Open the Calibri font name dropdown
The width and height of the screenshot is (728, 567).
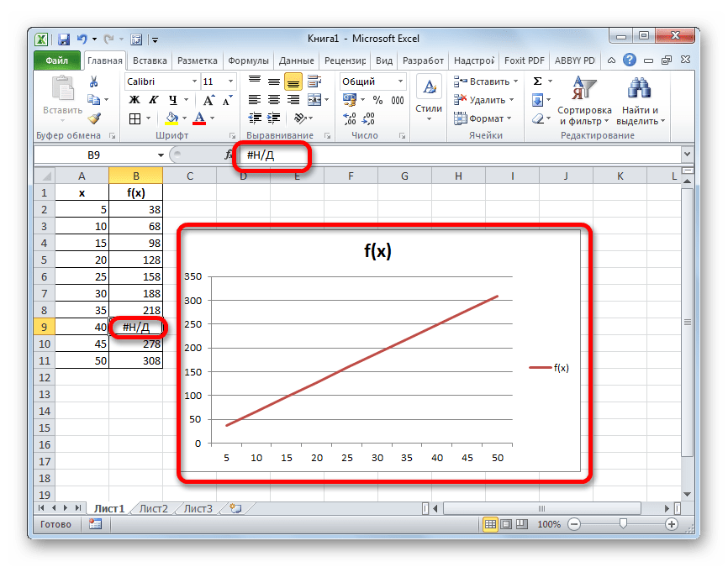click(193, 81)
